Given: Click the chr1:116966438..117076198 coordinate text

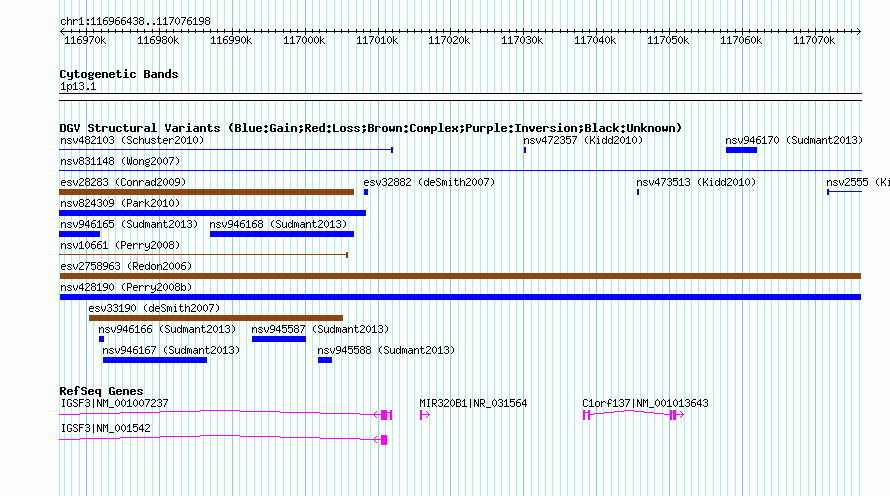Looking at the screenshot, I should coord(135,22).
